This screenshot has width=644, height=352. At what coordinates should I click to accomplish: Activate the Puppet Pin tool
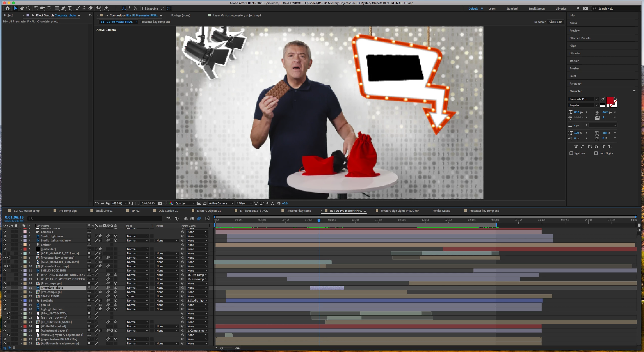(x=106, y=8)
